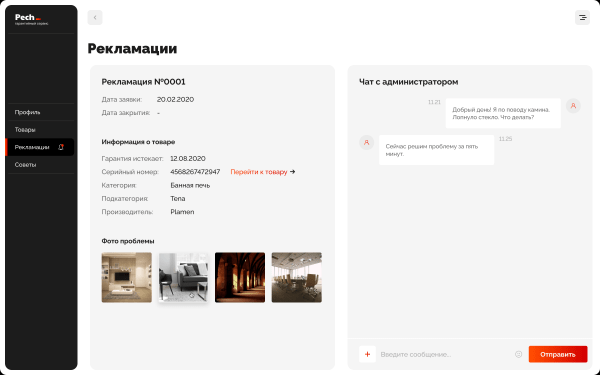Image resolution: width=600 pixels, height=375 pixels.
Task: Open the grey sofa photo thumbnail
Action: point(183,277)
